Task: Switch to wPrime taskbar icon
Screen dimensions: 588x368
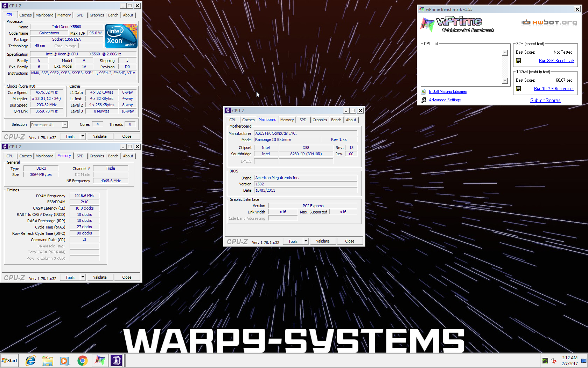Action: click(100, 360)
